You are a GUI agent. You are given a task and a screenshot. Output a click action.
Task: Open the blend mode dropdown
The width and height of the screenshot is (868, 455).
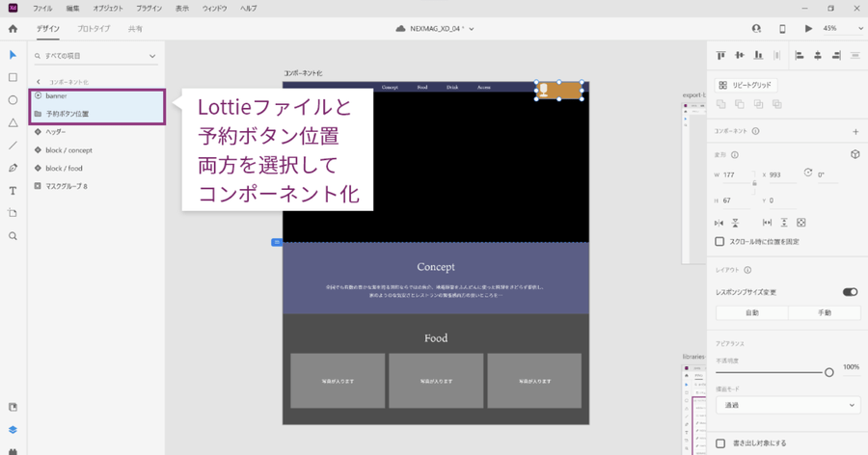788,405
